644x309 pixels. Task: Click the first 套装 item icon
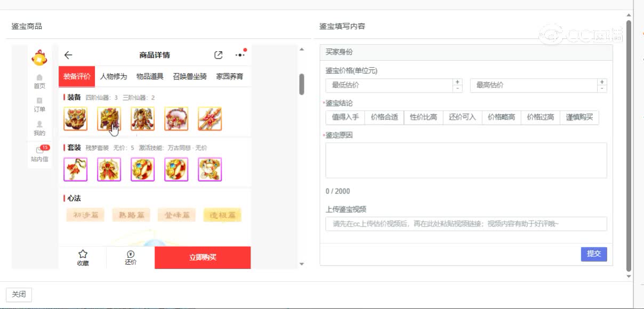pyautogui.click(x=75, y=169)
